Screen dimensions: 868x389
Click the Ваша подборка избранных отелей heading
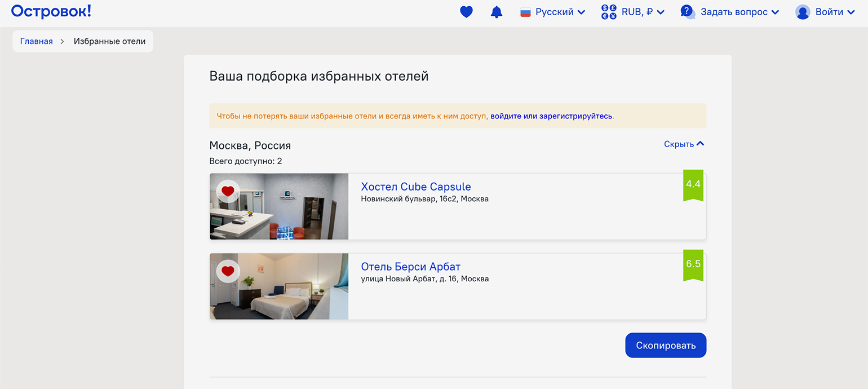(x=319, y=76)
